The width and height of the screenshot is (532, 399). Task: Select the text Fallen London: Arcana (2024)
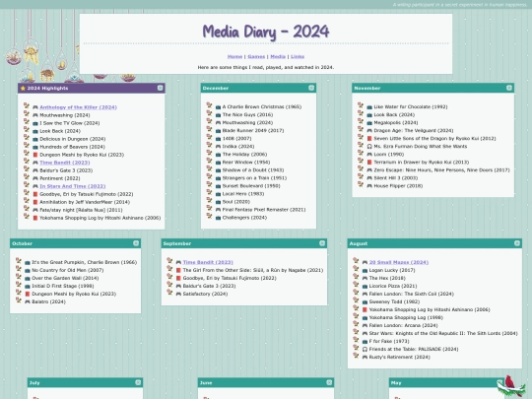click(403, 326)
